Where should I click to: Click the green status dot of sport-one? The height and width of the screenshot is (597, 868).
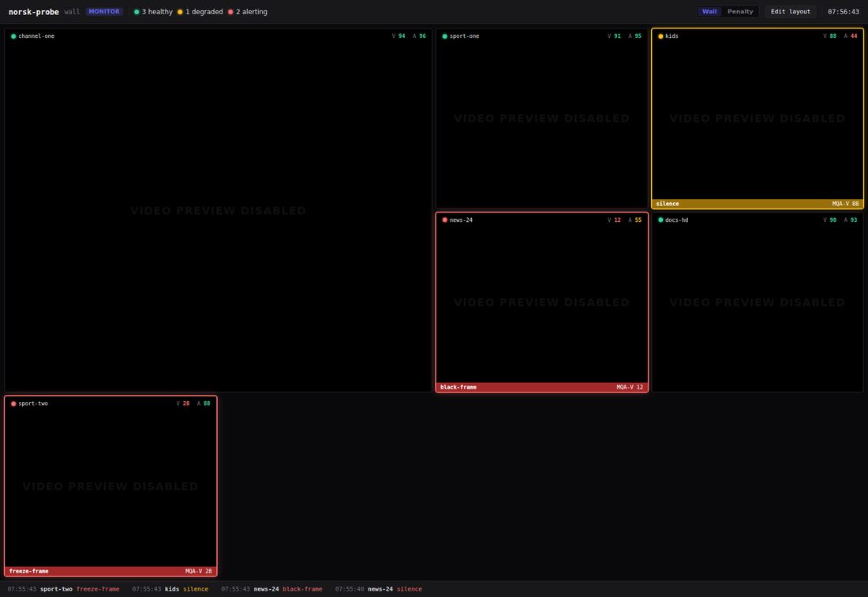444,36
